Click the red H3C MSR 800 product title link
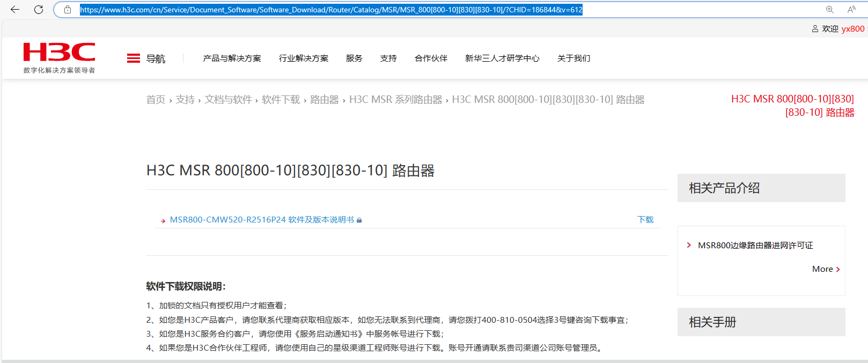Image resolution: width=868 pixels, height=363 pixels. click(793, 106)
